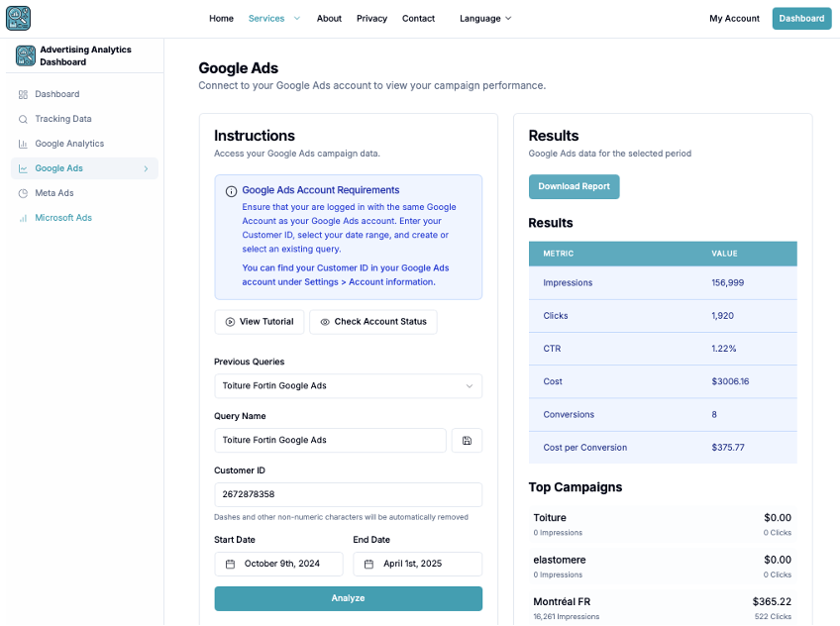The height and width of the screenshot is (626, 840).
Task: Click the Meta Ads pie chart icon
Action: [x=23, y=193]
